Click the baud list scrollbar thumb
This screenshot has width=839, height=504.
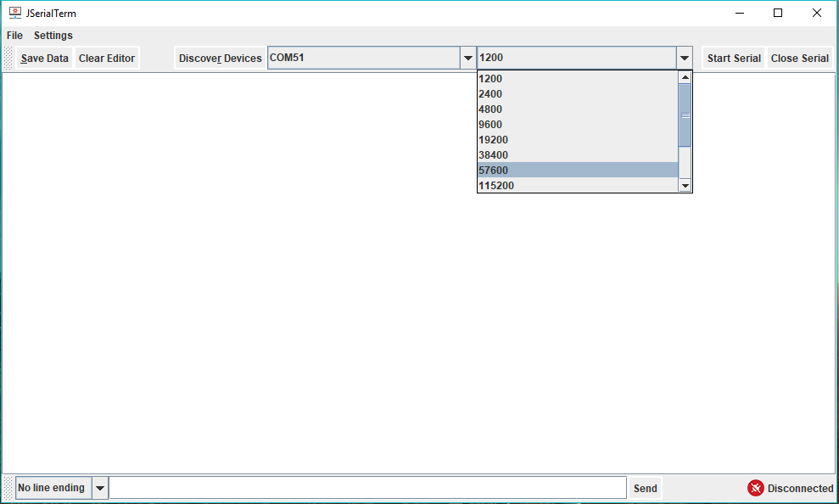[x=685, y=115]
